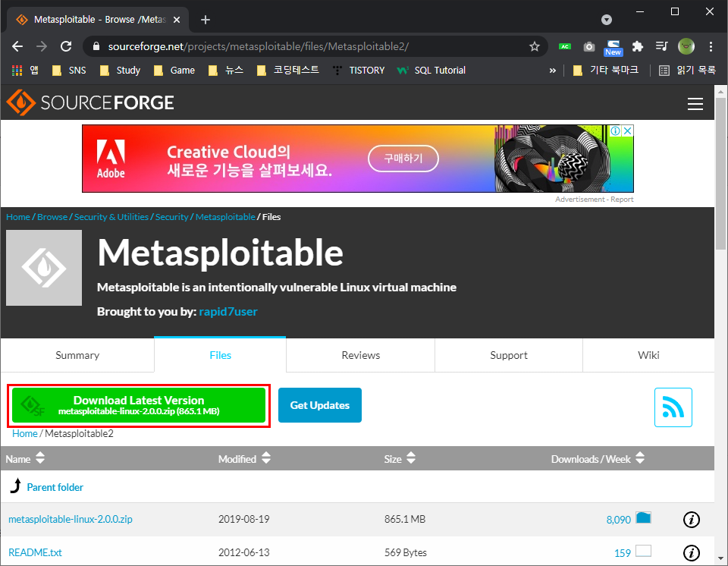The image size is (728, 566).
Task: Open the 뉴스 bookmark folder
Action: (x=226, y=70)
